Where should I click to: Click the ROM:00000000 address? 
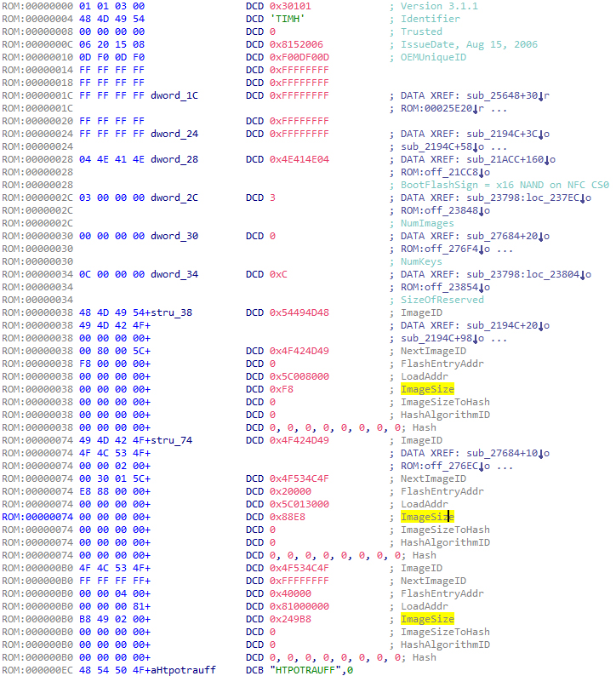click(37, 6)
